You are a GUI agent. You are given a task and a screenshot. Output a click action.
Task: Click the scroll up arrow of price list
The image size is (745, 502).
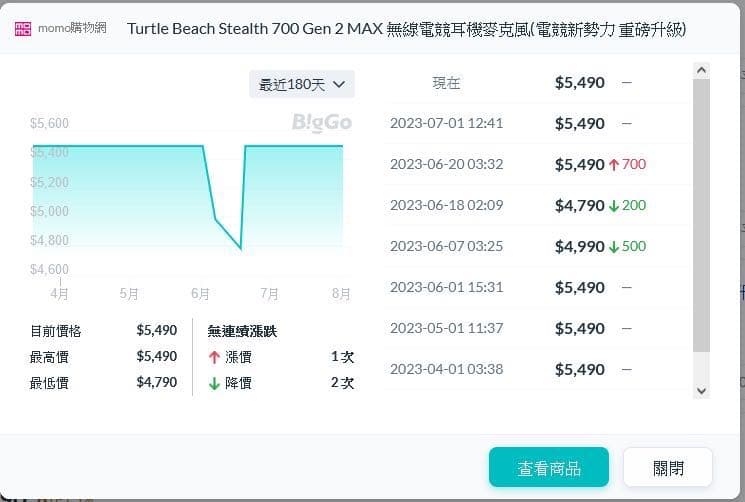pyautogui.click(x=701, y=71)
